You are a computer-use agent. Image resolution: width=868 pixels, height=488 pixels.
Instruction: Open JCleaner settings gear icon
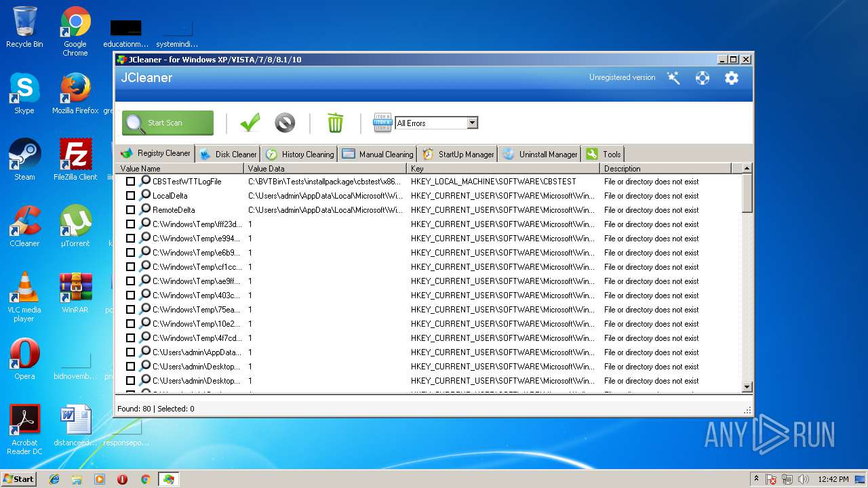(731, 78)
